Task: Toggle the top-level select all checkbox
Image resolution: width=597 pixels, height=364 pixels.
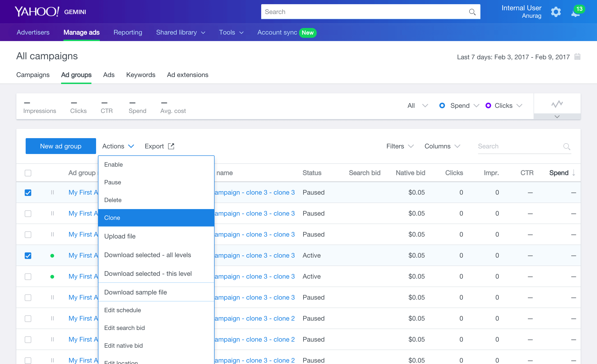Action: click(x=28, y=173)
